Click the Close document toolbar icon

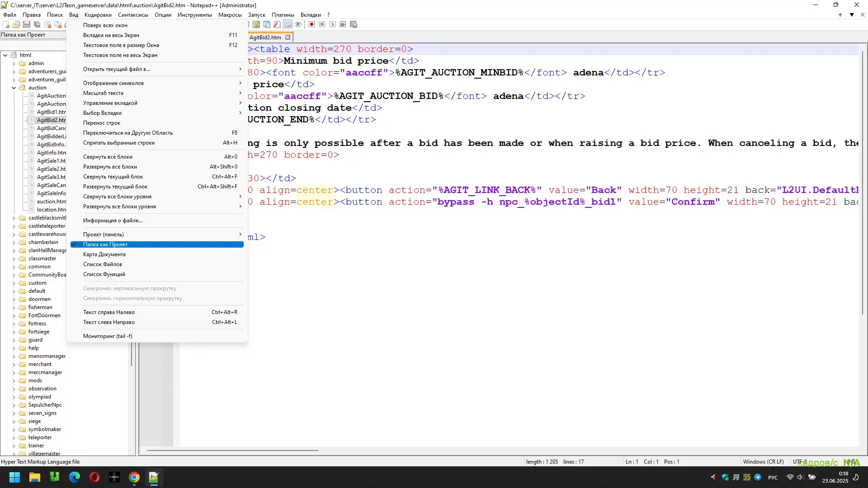tap(47, 24)
